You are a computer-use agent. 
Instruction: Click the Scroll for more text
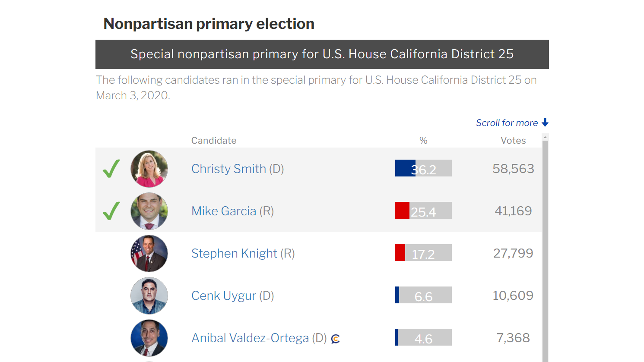point(507,123)
